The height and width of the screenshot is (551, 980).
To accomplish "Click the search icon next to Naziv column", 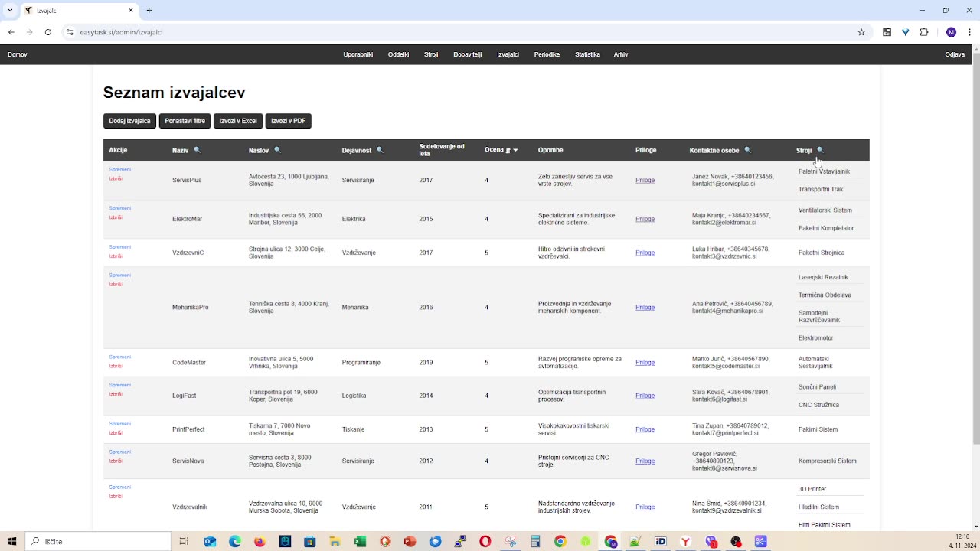I will 197,150.
